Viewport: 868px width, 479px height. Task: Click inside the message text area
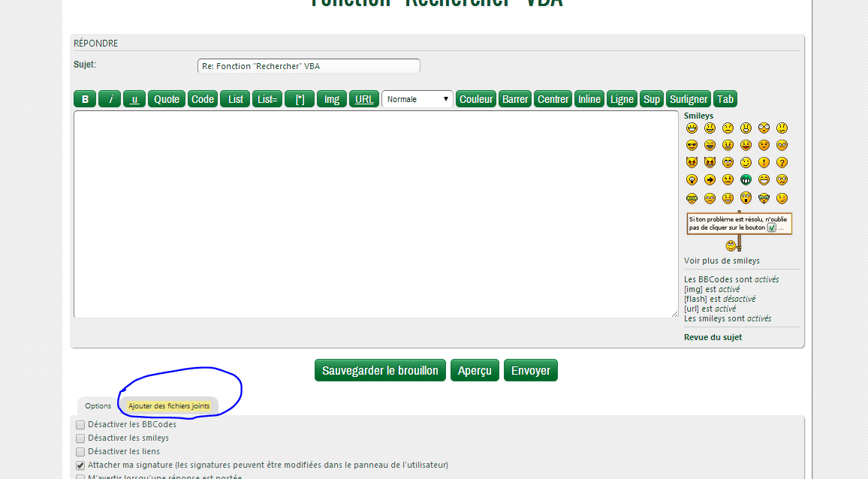click(376, 214)
